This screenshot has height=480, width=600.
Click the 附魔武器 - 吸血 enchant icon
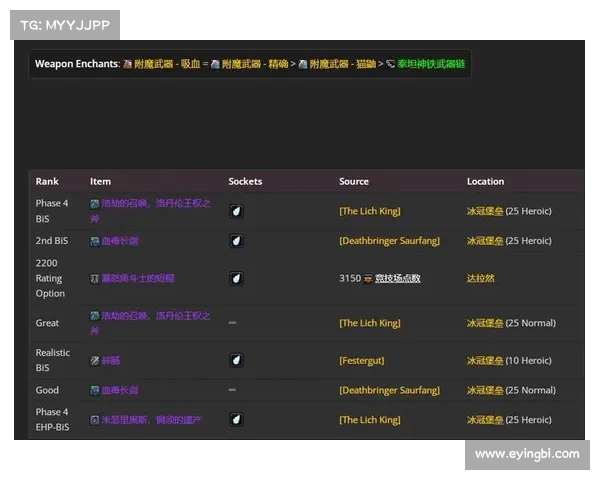[x=127, y=64]
